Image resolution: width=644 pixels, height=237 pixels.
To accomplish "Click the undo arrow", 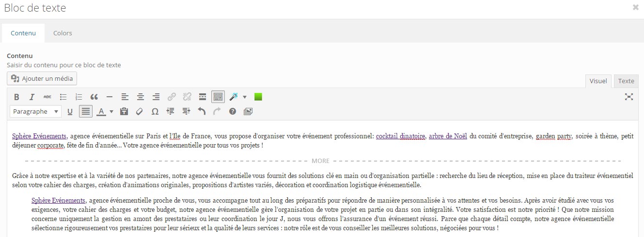I will (x=202, y=112).
